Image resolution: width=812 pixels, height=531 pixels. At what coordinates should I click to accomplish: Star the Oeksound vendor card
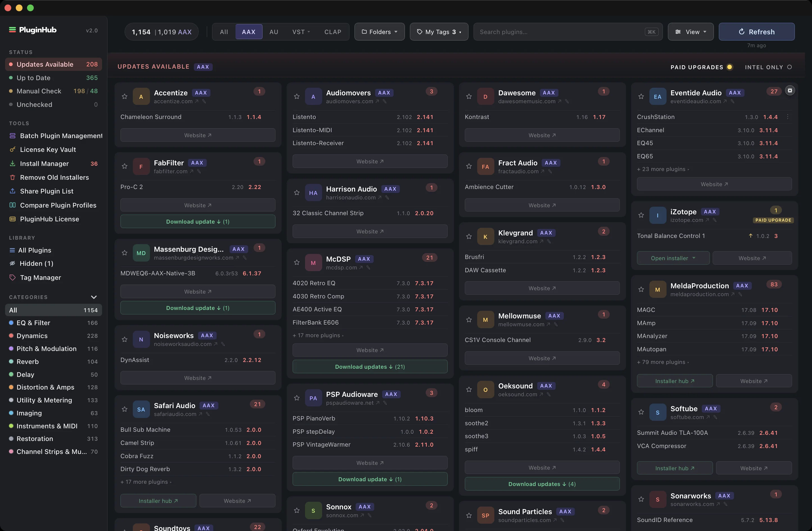pos(469,390)
